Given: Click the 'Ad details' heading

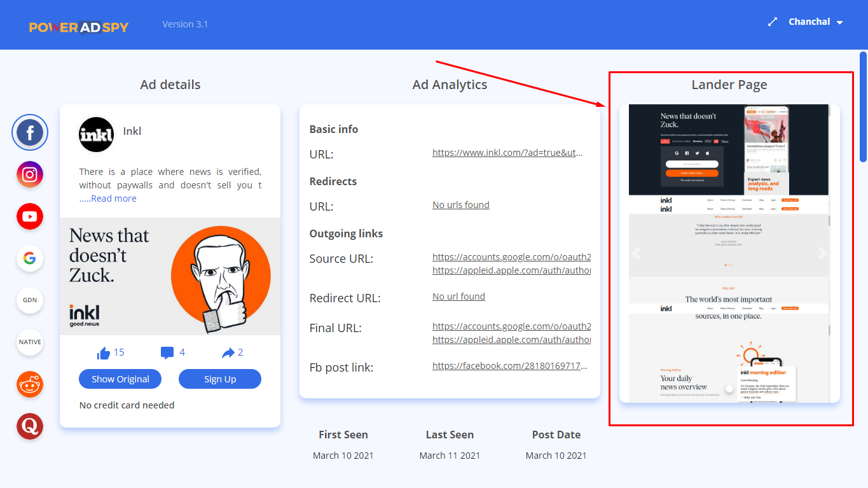Looking at the screenshot, I should pyautogui.click(x=170, y=85).
